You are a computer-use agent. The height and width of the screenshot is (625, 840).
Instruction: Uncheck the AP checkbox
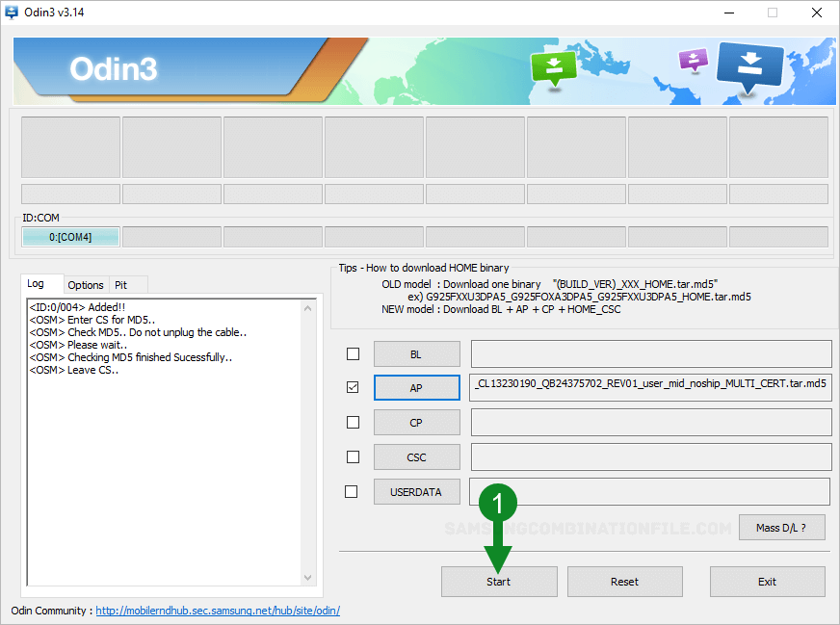[353, 387]
